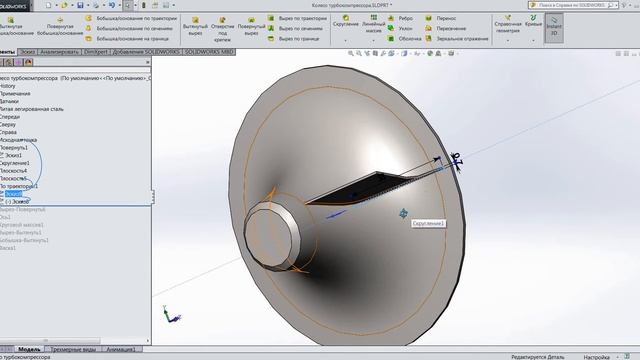Click the Линейный массив tool
Viewport: 640px width, 360px height.
coord(373,24)
